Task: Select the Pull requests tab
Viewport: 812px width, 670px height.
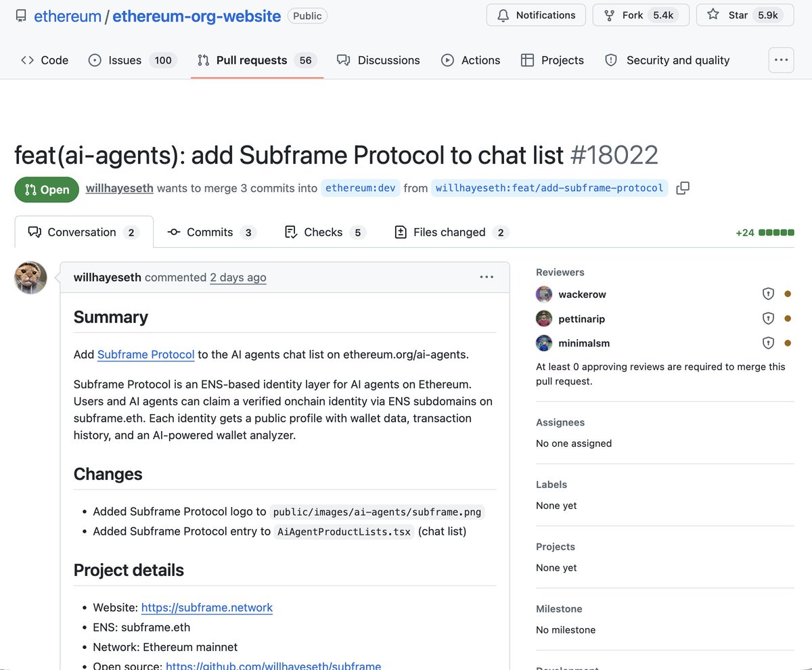Action: click(x=257, y=60)
